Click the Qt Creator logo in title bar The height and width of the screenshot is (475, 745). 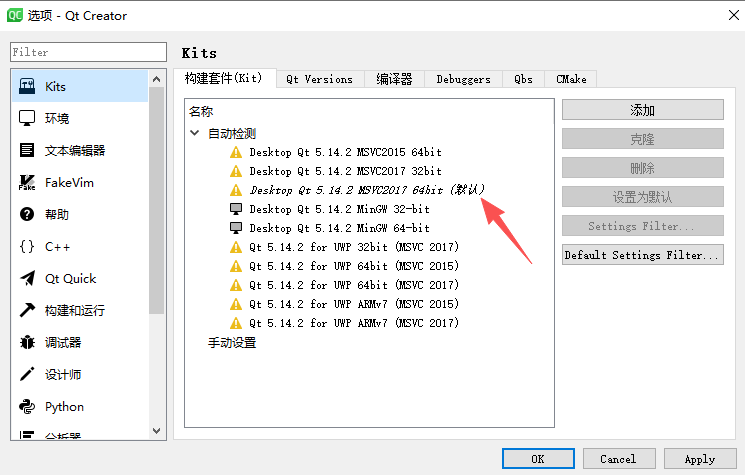click(x=15, y=15)
